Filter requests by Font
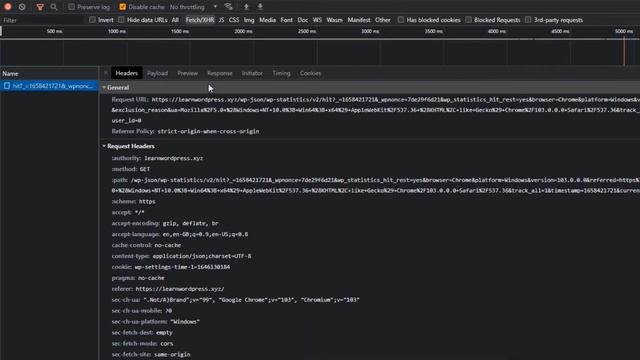The image size is (640, 360). click(x=287, y=20)
